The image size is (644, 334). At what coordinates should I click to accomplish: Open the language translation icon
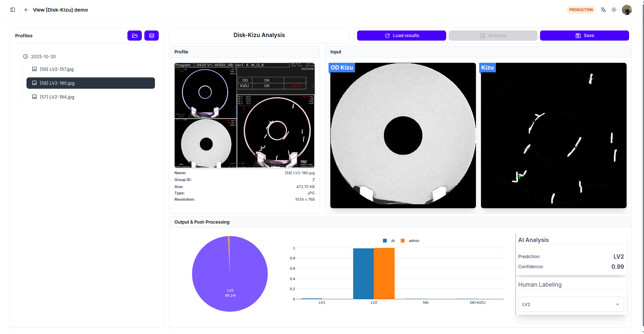603,10
